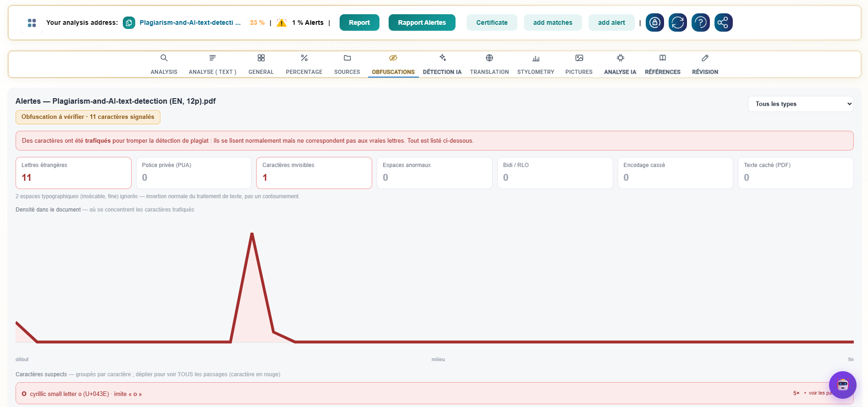The width and height of the screenshot is (868, 407).
Task: Click the Révision pencil icon
Action: click(705, 58)
